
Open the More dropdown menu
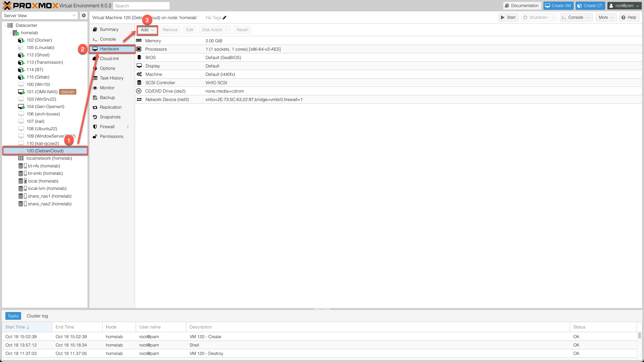(606, 17)
